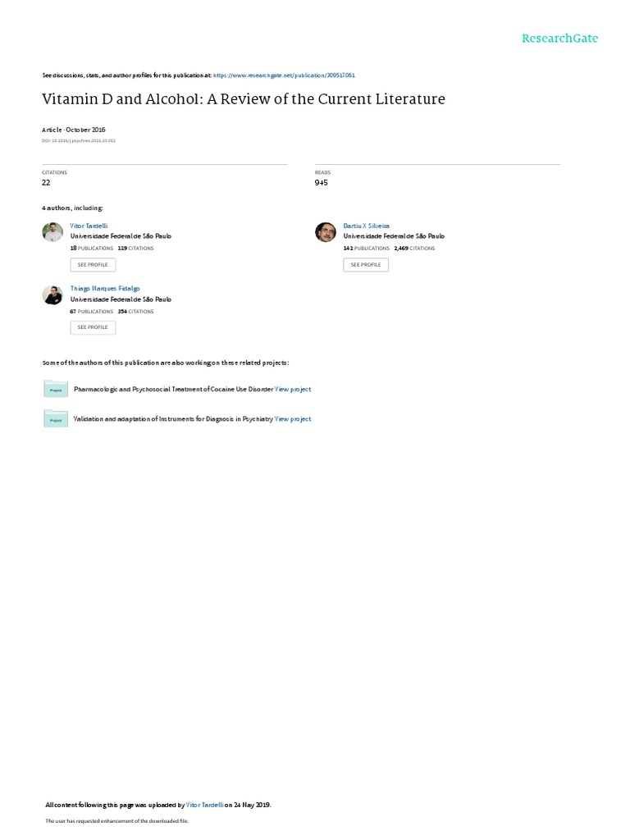Viewport: 630px width, 840px height.
Task: Click Vitor Tardelli's profile photo
Action: 52,232
